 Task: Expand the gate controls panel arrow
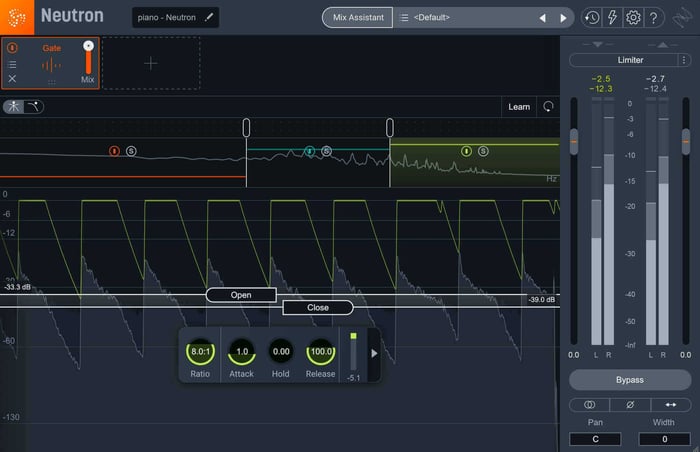coord(374,353)
